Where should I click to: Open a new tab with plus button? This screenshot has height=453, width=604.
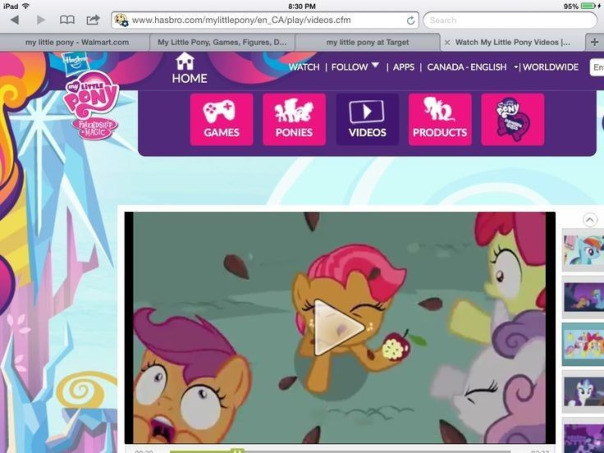pyautogui.click(x=594, y=42)
